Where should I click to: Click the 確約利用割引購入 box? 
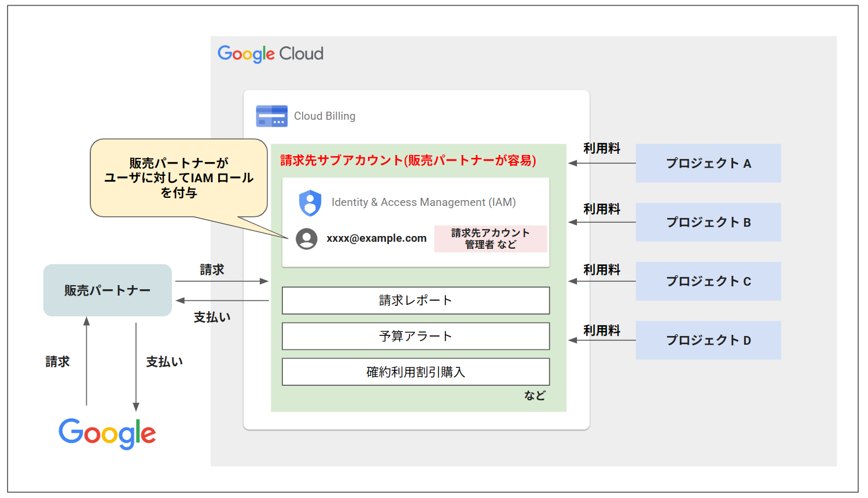415,372
